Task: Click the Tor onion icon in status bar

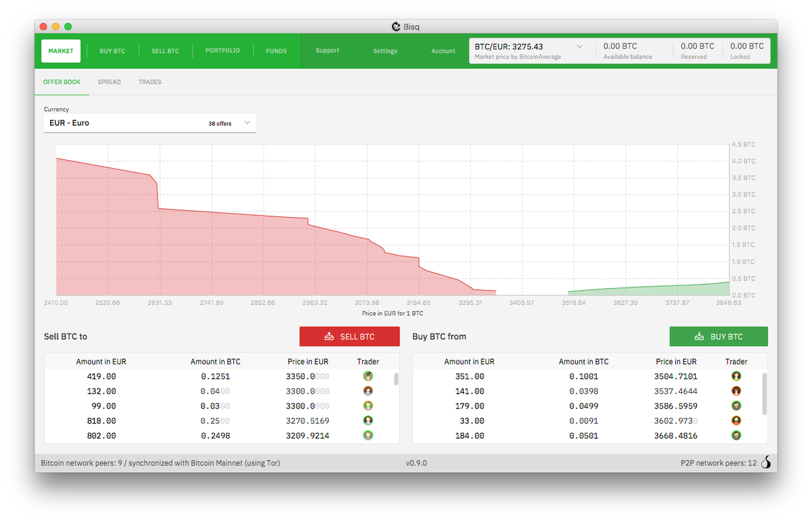Action: click(x=766, y=463)
